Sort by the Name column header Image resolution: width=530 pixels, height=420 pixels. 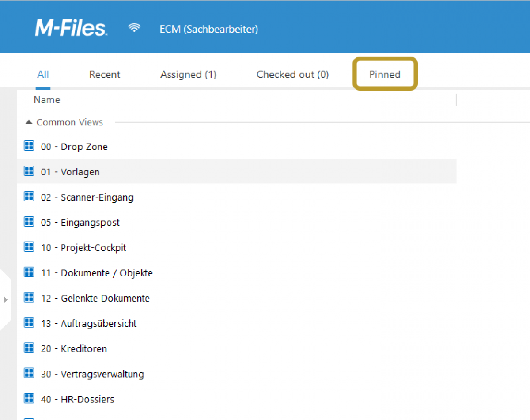click(47, 100)
